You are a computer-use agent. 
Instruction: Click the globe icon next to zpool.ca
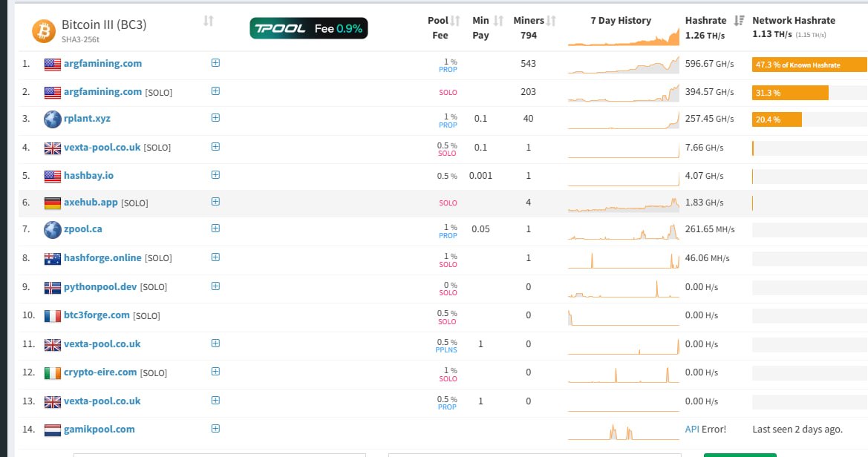tap(53, 229)
